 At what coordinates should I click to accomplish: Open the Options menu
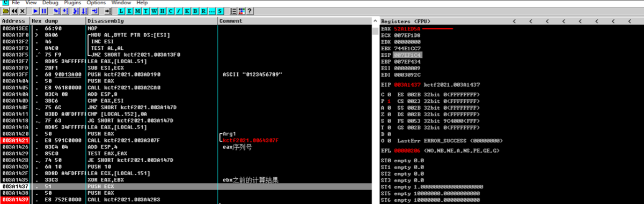point(96,3)
